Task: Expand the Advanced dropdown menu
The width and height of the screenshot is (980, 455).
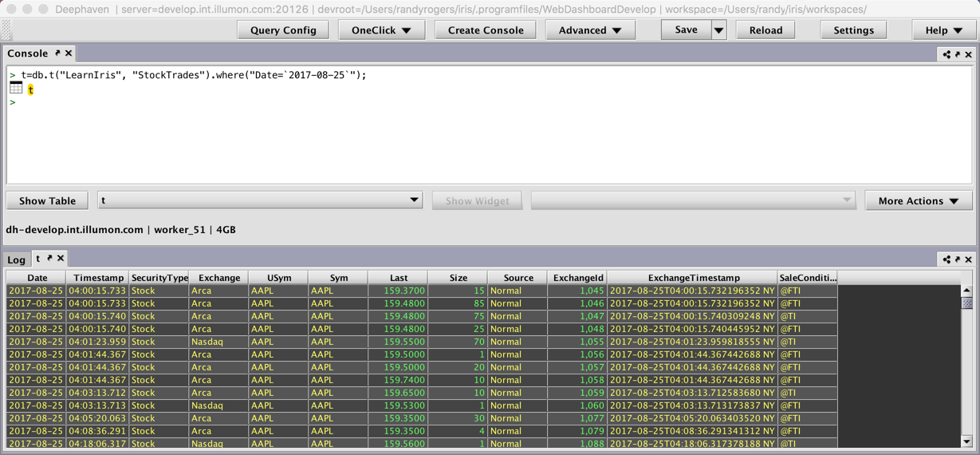Action: tap(590, 30)
